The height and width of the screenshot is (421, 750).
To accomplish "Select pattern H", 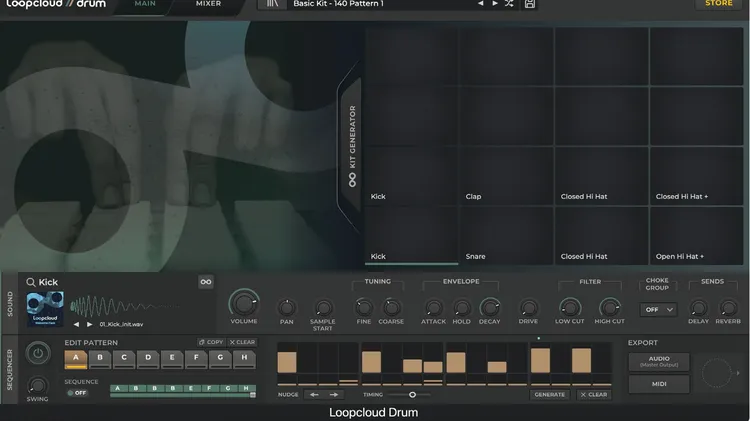I will point(244,359).
